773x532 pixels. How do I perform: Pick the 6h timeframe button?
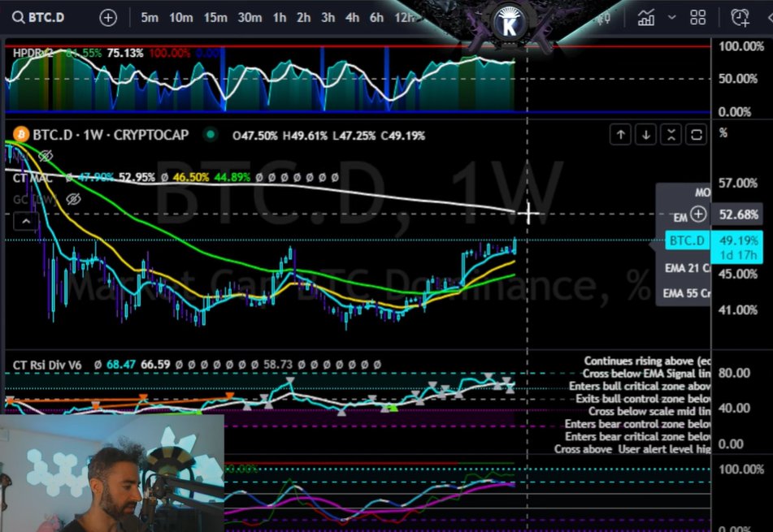click(376, 18)
